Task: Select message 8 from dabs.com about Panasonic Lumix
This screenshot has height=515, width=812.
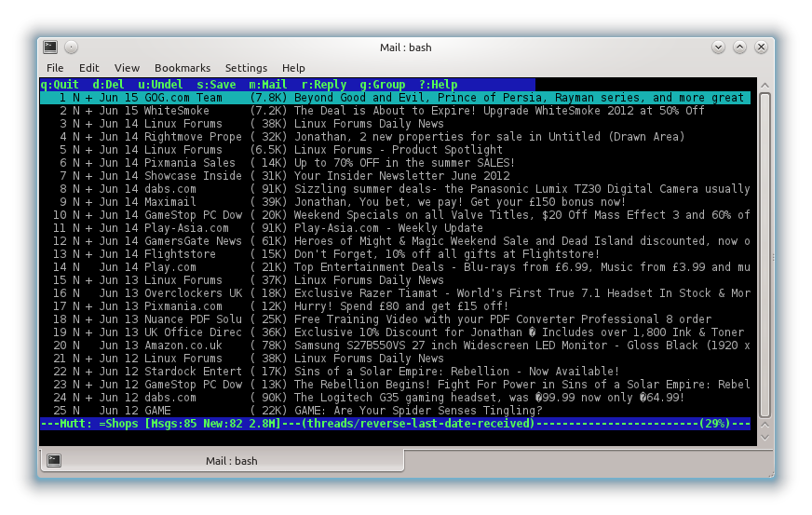Action: pos(395,189)
